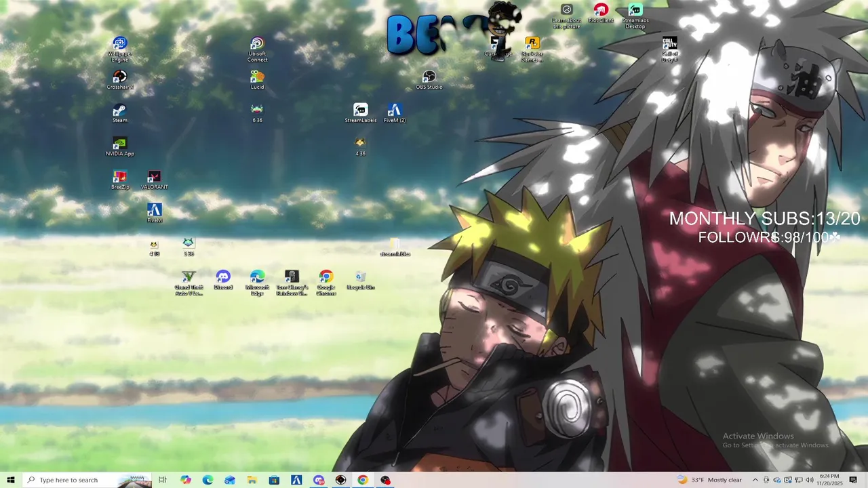Open the OneDrive tray icon

pyautogui.click(x=777, y=480)
